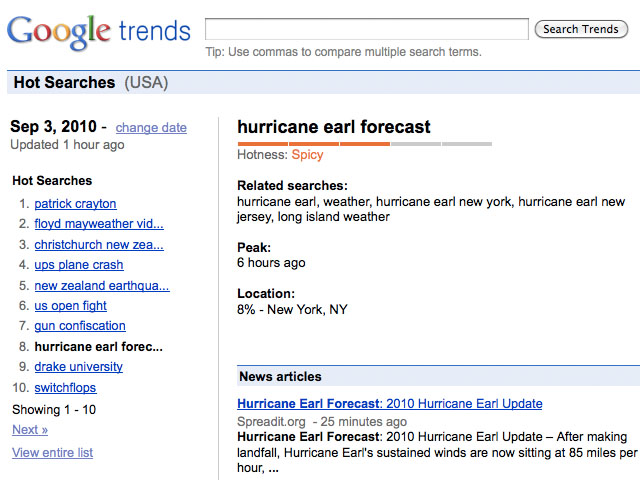Click the ups plane crash link

pyautogui.click(x=79, y=265)
